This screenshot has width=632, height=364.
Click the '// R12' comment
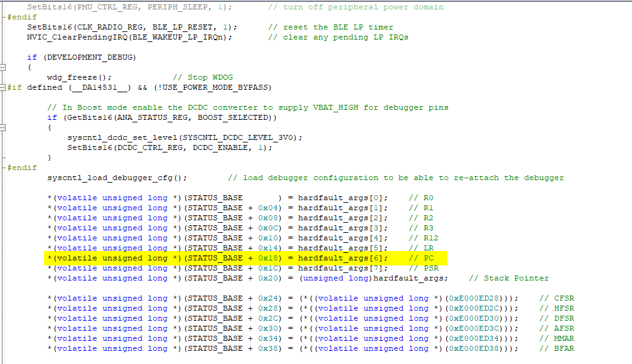point(424,238)
